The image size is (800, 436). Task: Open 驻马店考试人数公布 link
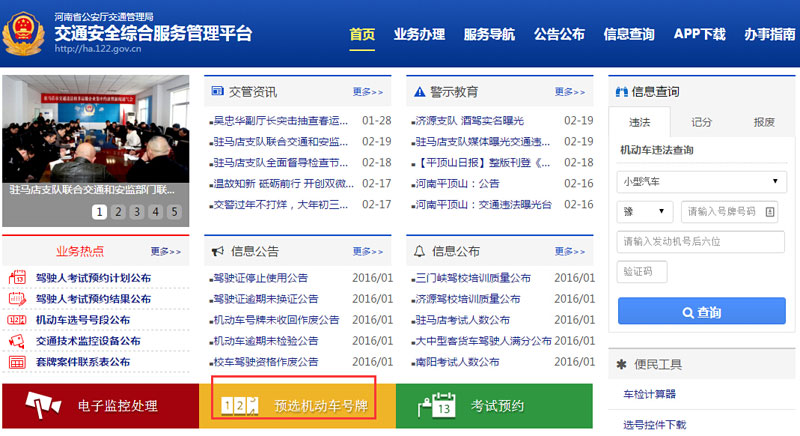click(x=462, y=320)
